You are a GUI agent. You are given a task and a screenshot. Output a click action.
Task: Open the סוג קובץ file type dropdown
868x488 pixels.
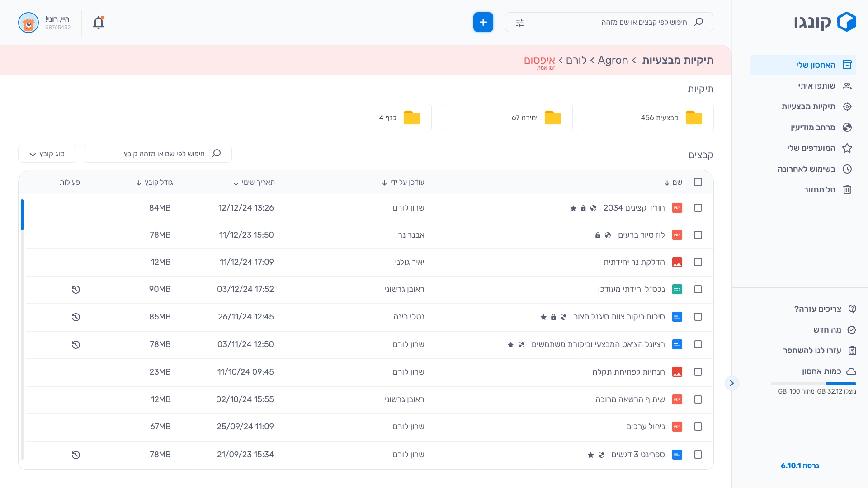(x=47, y=154)
